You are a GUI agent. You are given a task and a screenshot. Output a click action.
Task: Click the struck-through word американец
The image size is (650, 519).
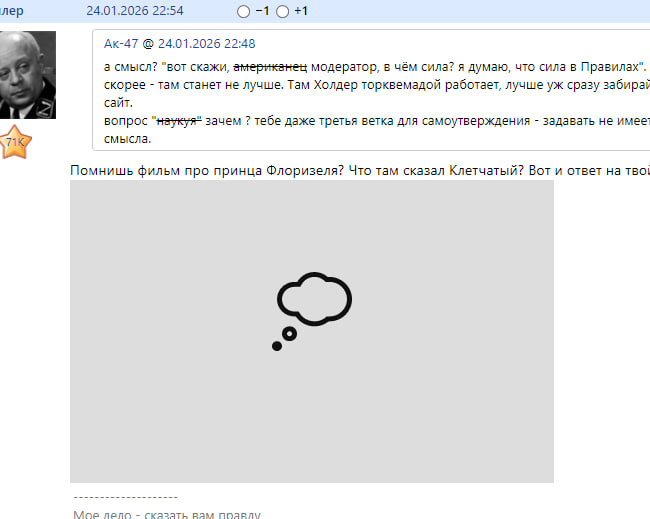click(x=270, y=67)
